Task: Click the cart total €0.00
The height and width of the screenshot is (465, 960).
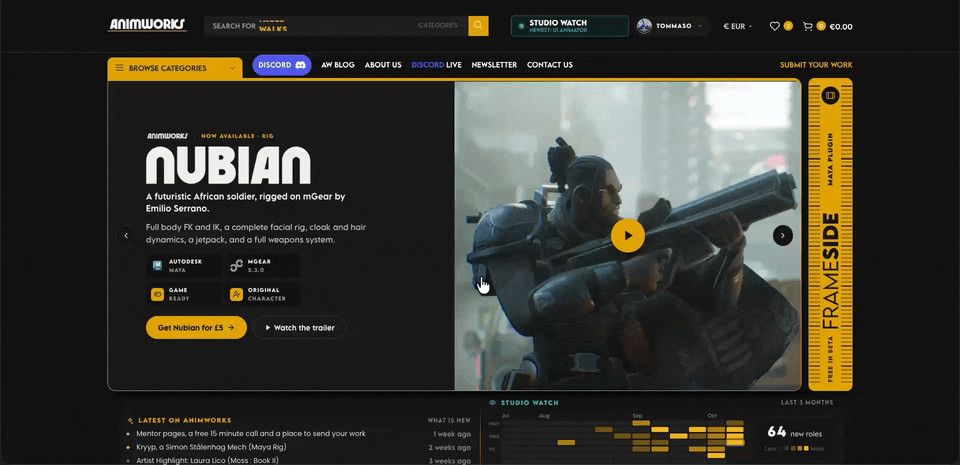Action: pyautogui.click(x=841, y=26)
